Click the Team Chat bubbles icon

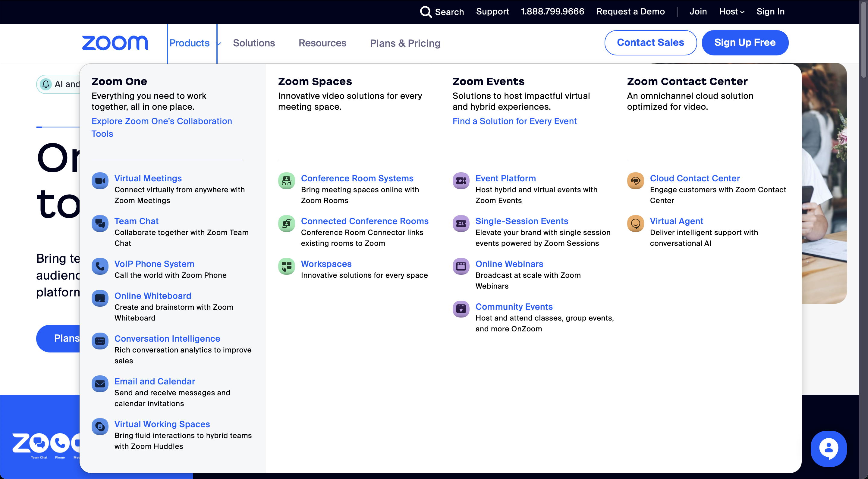coord(100,224)
